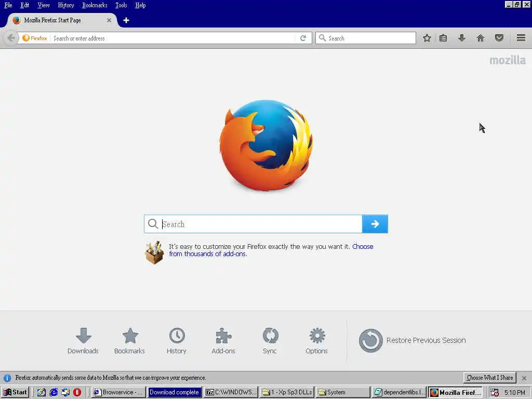Click the Windows Start button
The image size is (532, 399).
[x=15, y=392]
